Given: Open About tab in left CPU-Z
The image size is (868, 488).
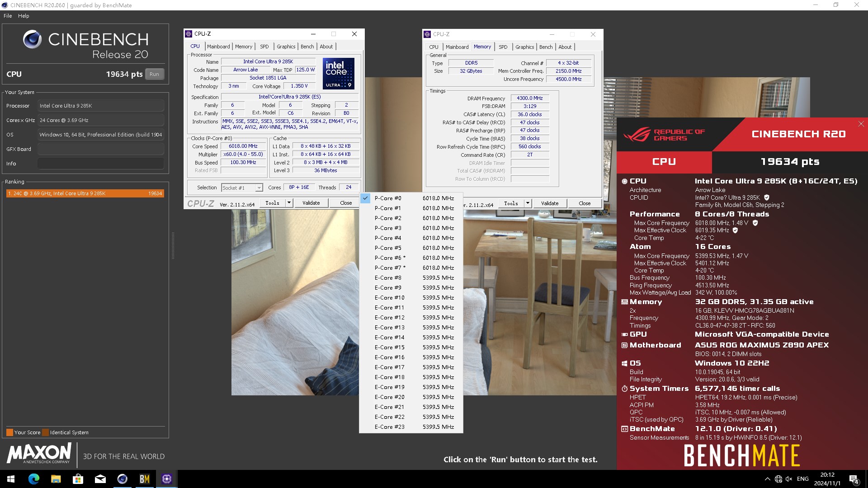Looking at the screenshot, I should pyautogui.click(x=326, y=47).
